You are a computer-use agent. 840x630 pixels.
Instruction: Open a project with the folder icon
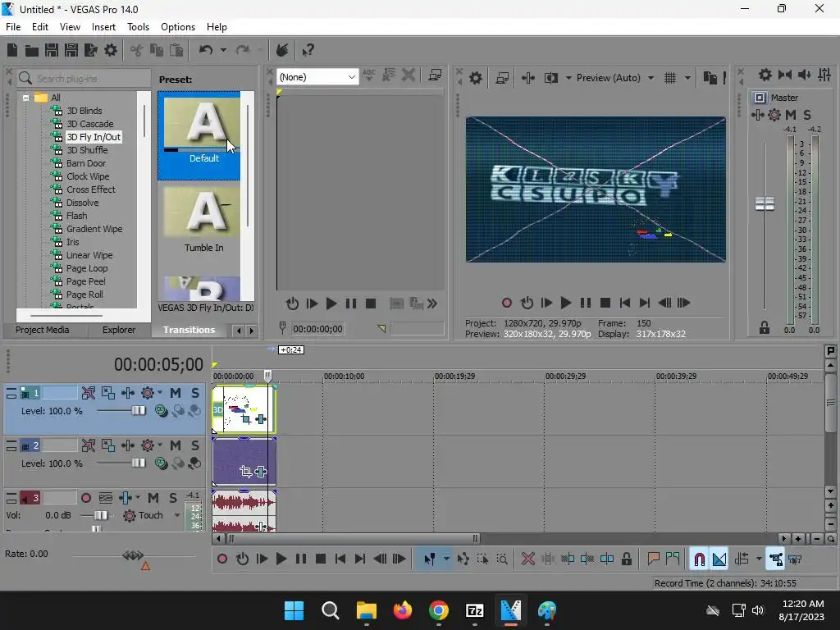(32, 50)
